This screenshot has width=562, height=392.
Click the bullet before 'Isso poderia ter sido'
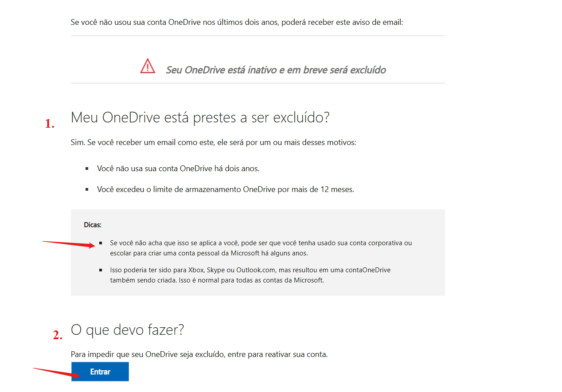pos(101,270)
